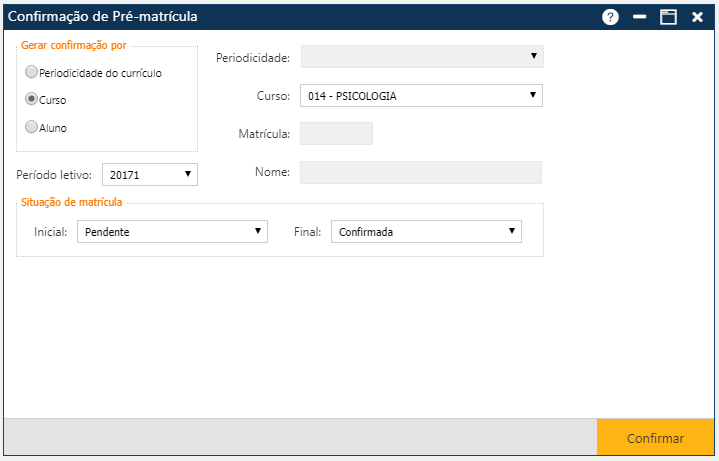Click the Período letivo label text
This screenshot has height=461, width=719.
point(55,175)
